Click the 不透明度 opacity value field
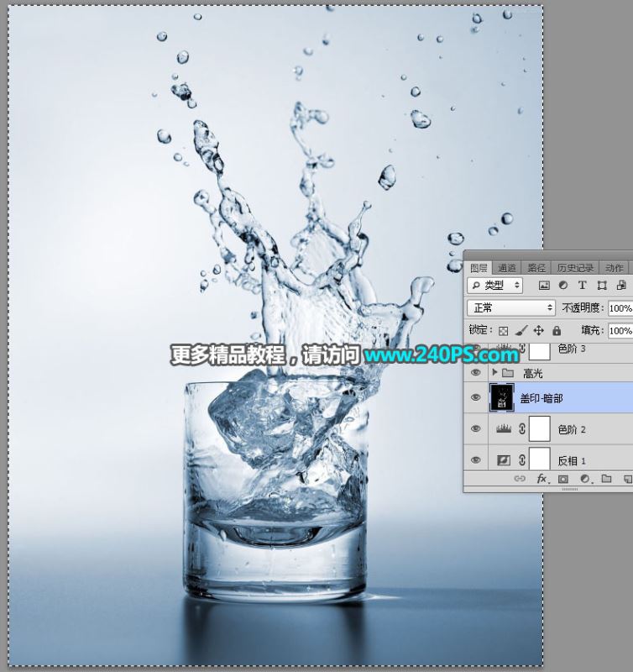 (620, 308)
